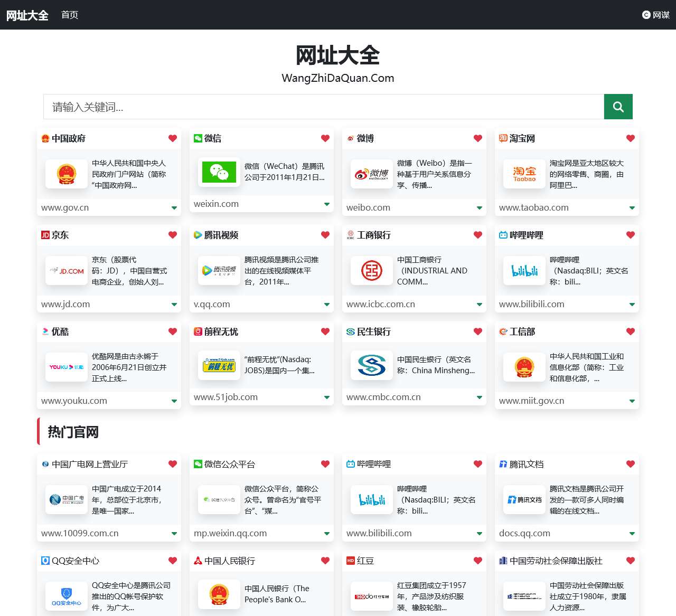
Task: Expand the dropdown arrow beside www.icbc.com.cn
Action: tap(480, 305)
